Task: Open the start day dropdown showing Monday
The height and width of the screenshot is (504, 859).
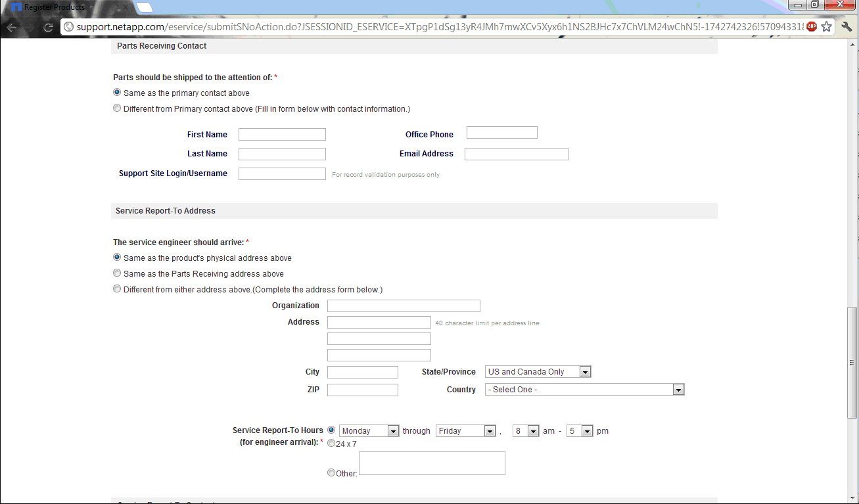Action: tap(369, 431)
